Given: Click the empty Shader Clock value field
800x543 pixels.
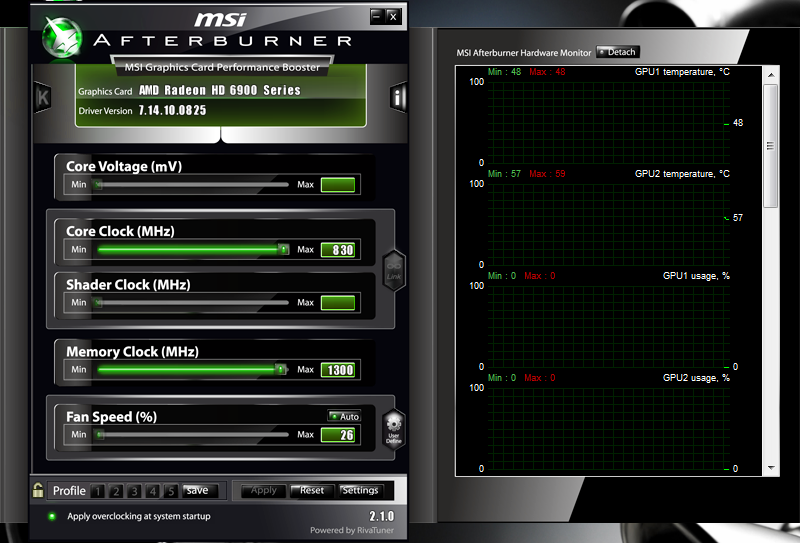Looking at the screenshot, I should [x=338, y=303].
